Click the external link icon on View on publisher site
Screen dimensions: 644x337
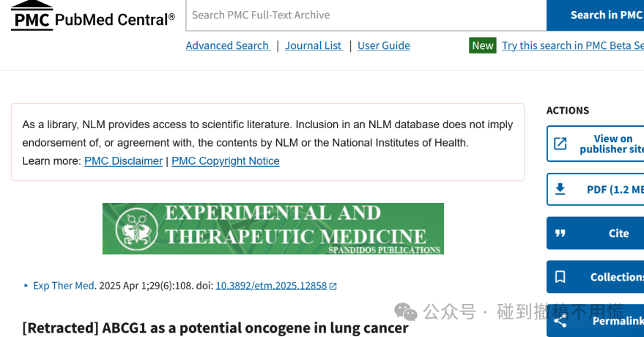pos(560,144)
